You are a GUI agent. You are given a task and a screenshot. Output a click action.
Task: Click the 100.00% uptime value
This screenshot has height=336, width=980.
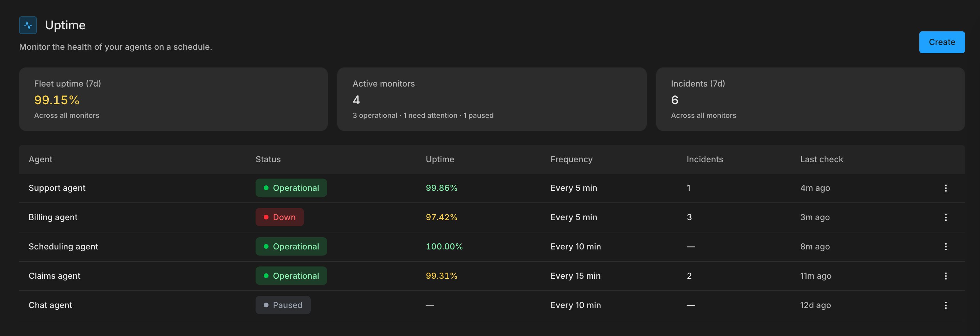point(444,247)
